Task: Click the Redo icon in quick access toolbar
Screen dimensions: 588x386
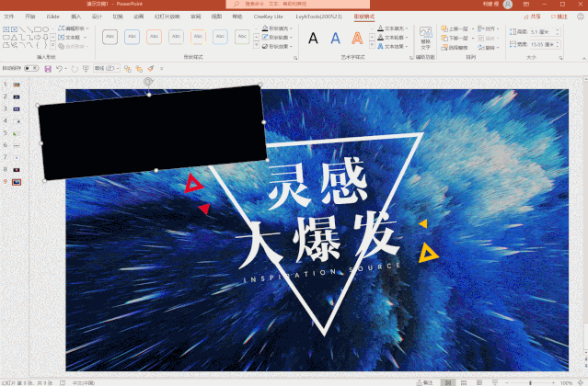Action: click(75, 69)
